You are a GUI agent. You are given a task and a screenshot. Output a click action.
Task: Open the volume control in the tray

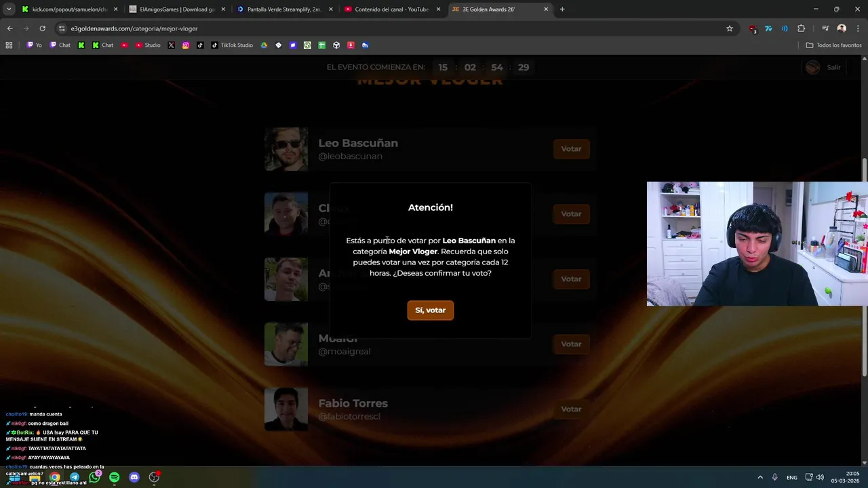[820, 477]
